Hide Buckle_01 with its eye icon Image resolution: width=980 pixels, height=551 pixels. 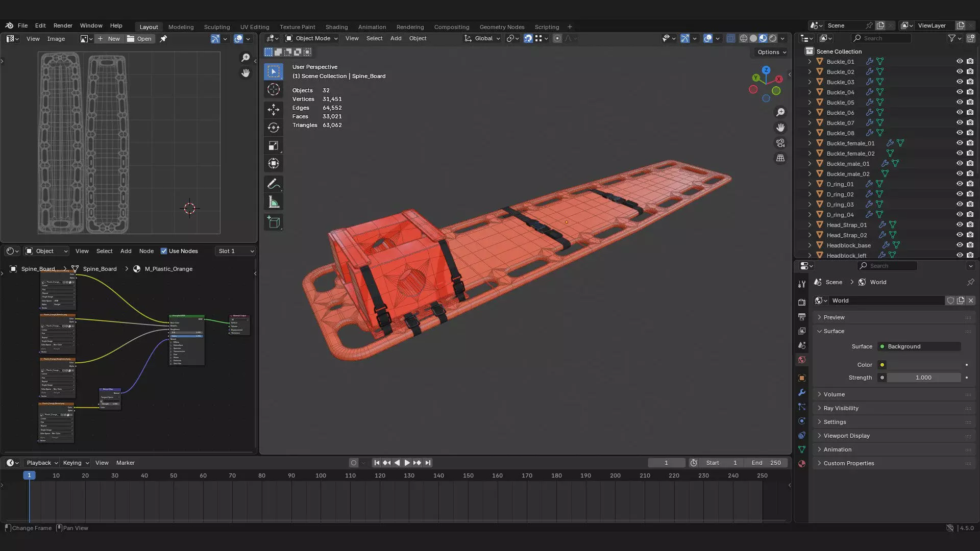(x=960, y=61)
